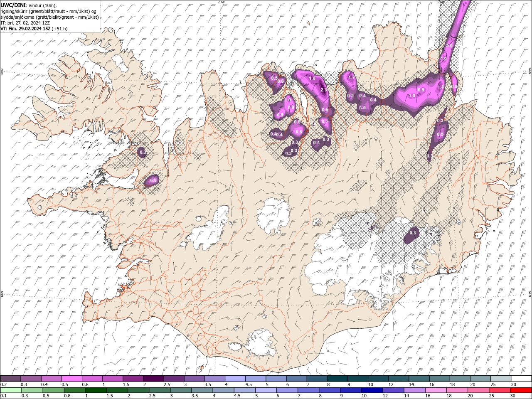
Task: Click the '0.8' snowfall value label
Action: pos(299,132)
